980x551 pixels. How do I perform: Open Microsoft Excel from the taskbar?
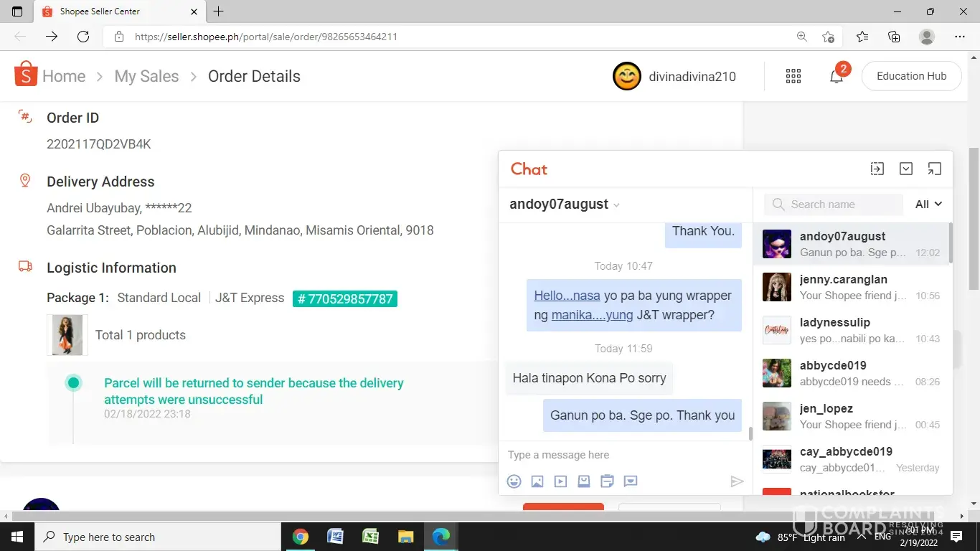tap(370, 537)
